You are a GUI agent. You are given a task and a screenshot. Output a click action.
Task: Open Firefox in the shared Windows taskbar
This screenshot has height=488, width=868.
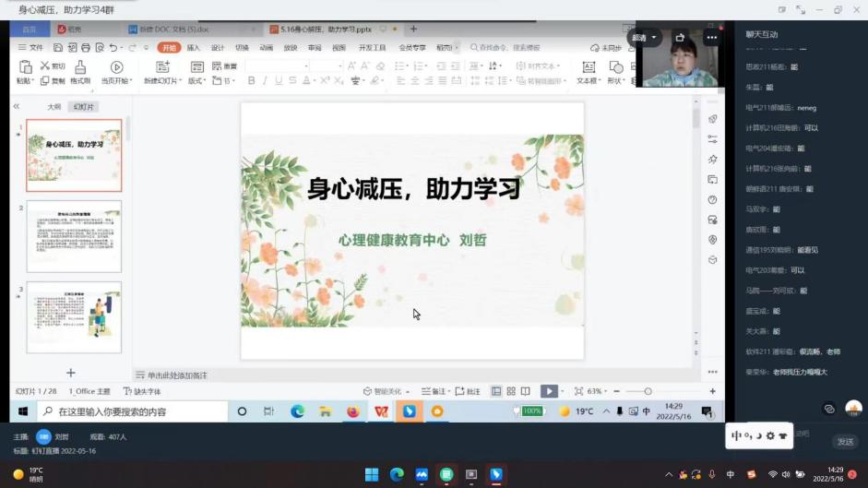352,411
